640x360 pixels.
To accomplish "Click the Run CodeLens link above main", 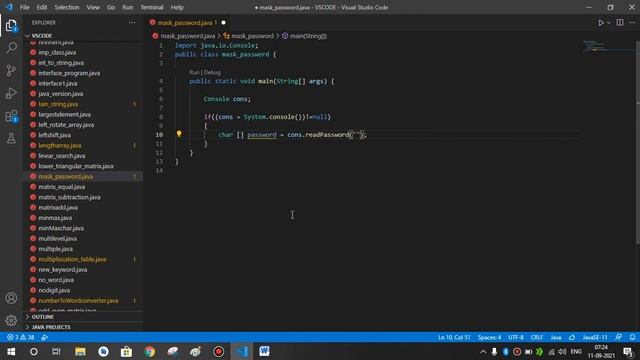I will 194,72.
